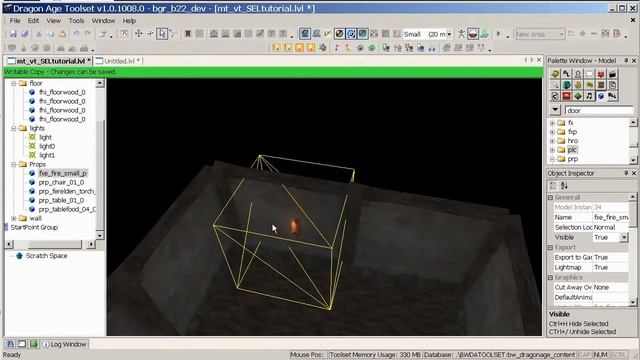Select the light1 tree item
The height and width of the screenshot is (360, 640).
[x=47, y=155]
